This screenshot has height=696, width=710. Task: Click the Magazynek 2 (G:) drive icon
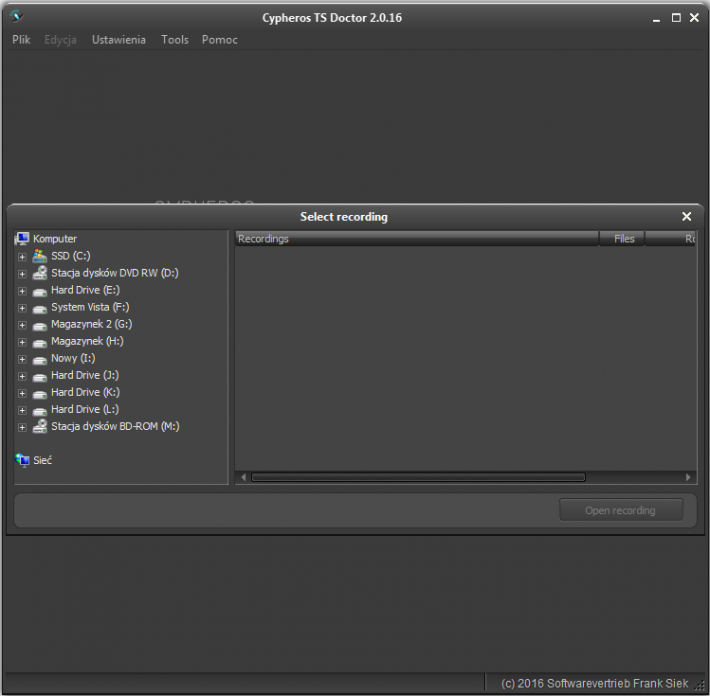pyautogui.click(x=40, y=326)
